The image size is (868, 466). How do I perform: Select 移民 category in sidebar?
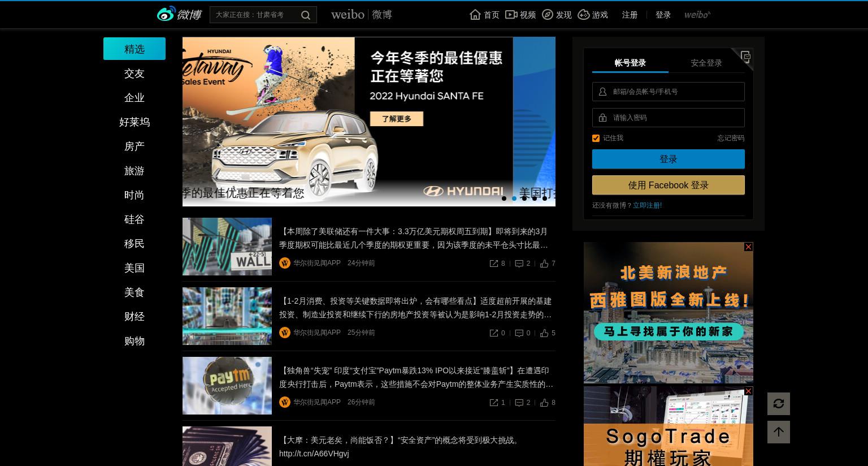coord(134,244)
